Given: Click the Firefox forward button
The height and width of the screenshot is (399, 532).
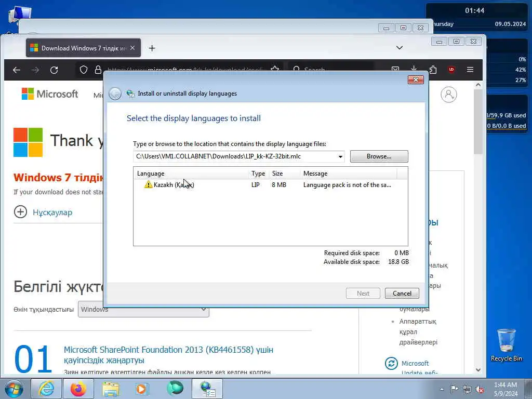Looking at the screenshot, I should (x=35, y=70).
